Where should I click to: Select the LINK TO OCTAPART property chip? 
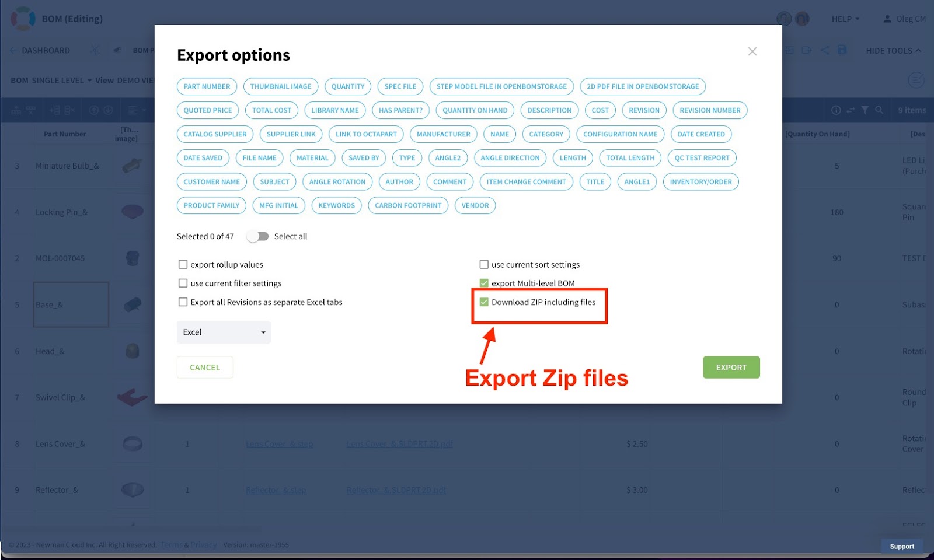click(366, 134)
